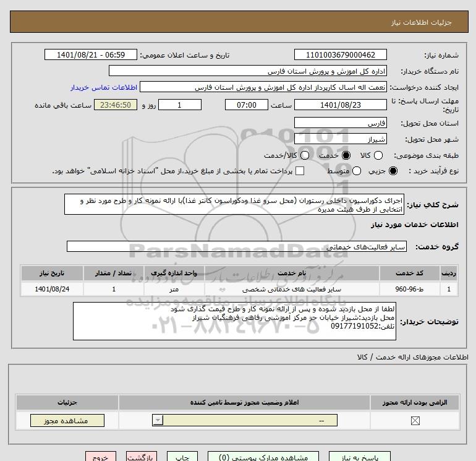Select the کالا/خدمت radio button
The height and width of the screenshot is (461, 476).
point(305,155)
